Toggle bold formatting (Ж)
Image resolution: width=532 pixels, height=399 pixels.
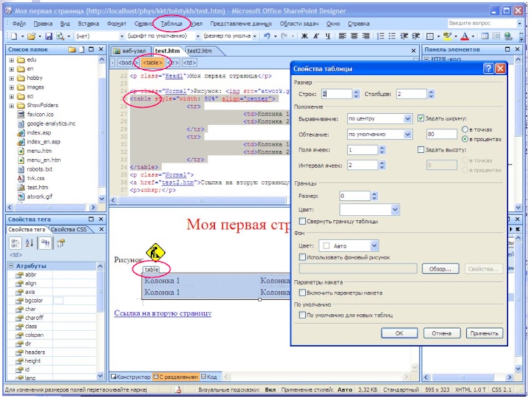(x=305, y=36)
